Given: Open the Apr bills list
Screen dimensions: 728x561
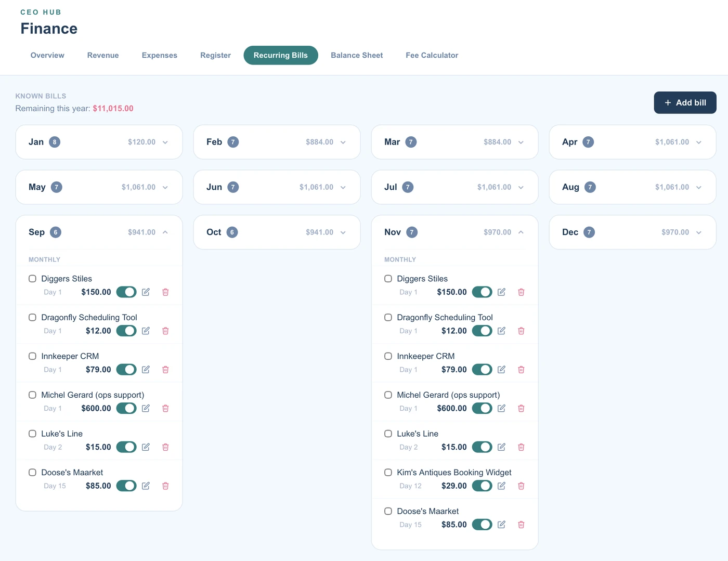Looking at the screenshot, I should [632, 142].
